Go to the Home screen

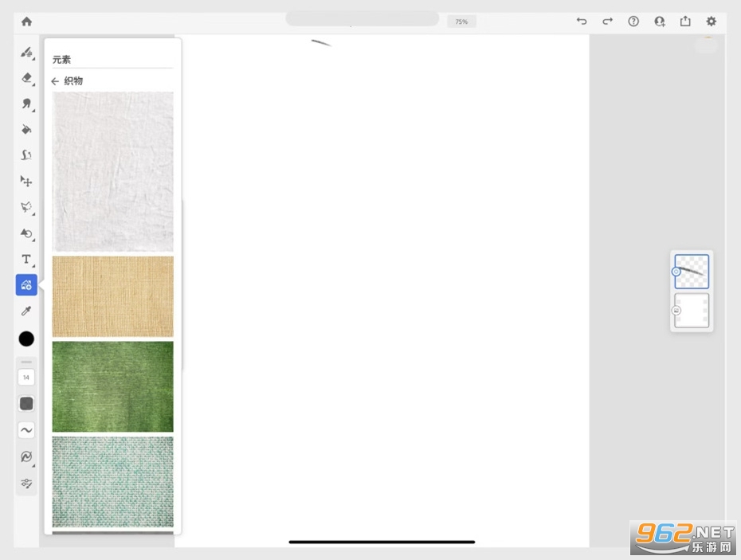26,22
